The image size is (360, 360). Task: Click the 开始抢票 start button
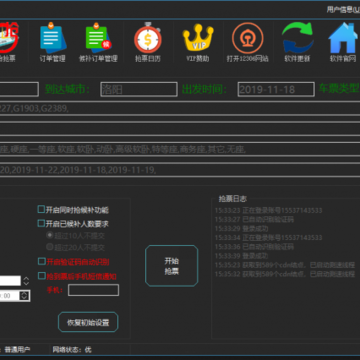172,266
